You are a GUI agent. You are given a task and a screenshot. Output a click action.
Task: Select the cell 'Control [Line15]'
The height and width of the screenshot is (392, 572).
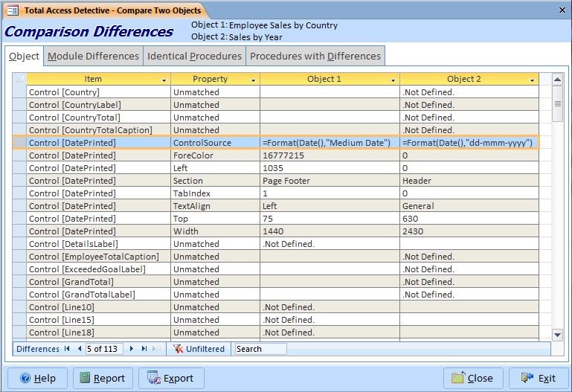(98, 320)
